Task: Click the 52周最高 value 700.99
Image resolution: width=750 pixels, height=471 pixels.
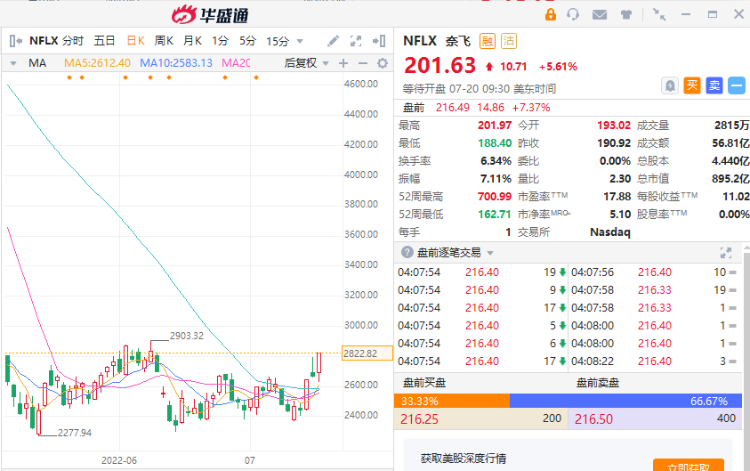Action: pyautogui.click(x=494, y=196)
